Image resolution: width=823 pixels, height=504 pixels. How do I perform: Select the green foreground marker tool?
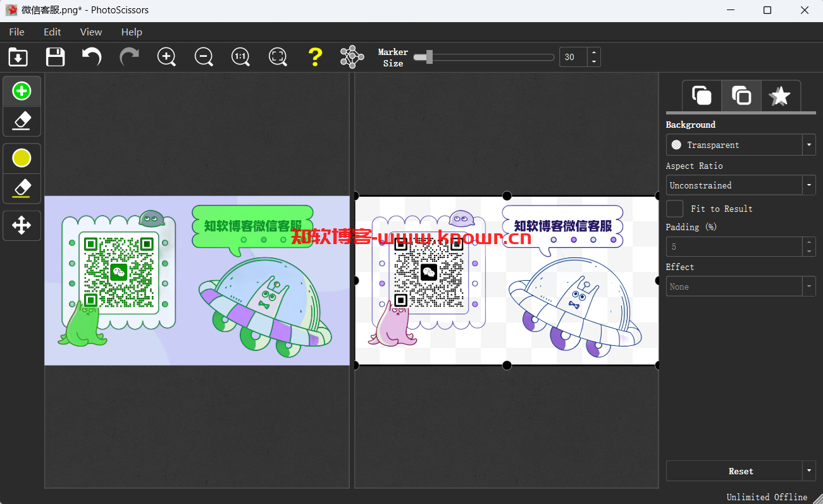point(22,91)
